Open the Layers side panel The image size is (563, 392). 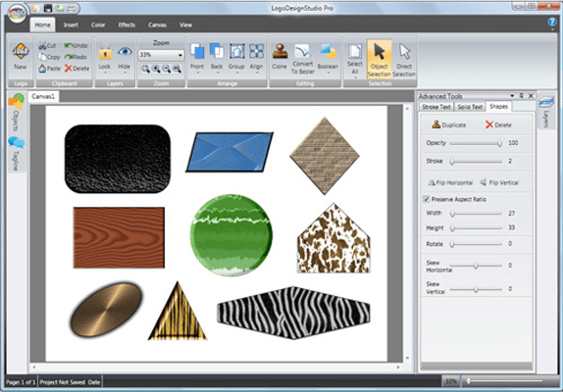pos(545,112)
